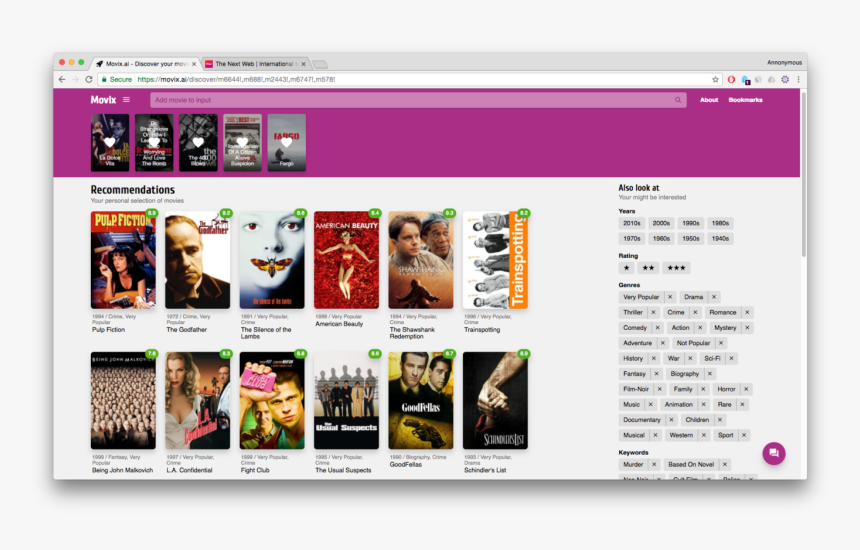
Task: Open the Chrome three-dot menu
Action: [x=799, y=80]
